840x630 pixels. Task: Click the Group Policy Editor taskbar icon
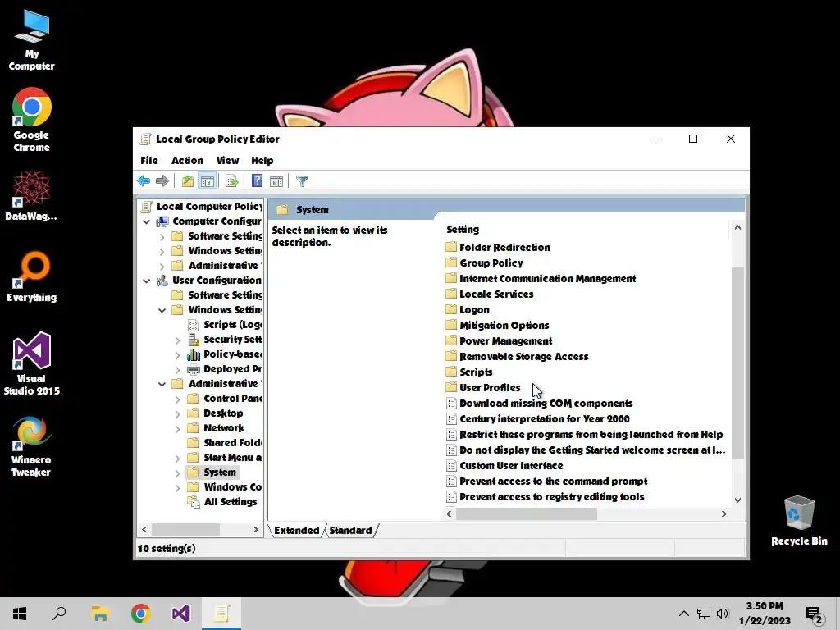click(x=221, y=614)
